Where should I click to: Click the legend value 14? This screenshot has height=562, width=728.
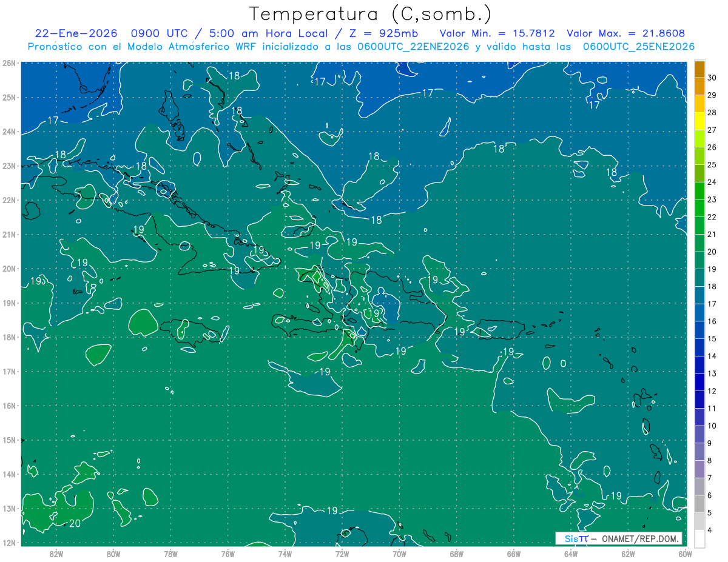click(x=712, y=356)
